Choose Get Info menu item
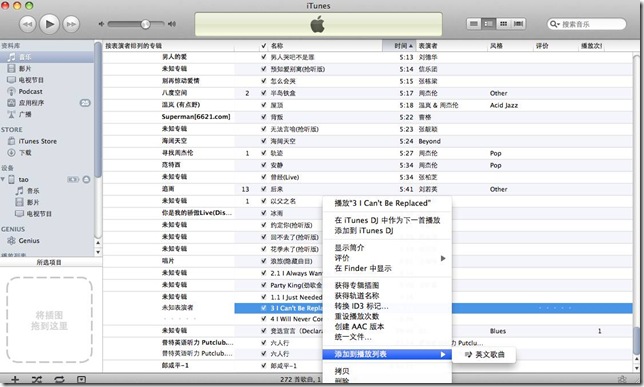 387,248
